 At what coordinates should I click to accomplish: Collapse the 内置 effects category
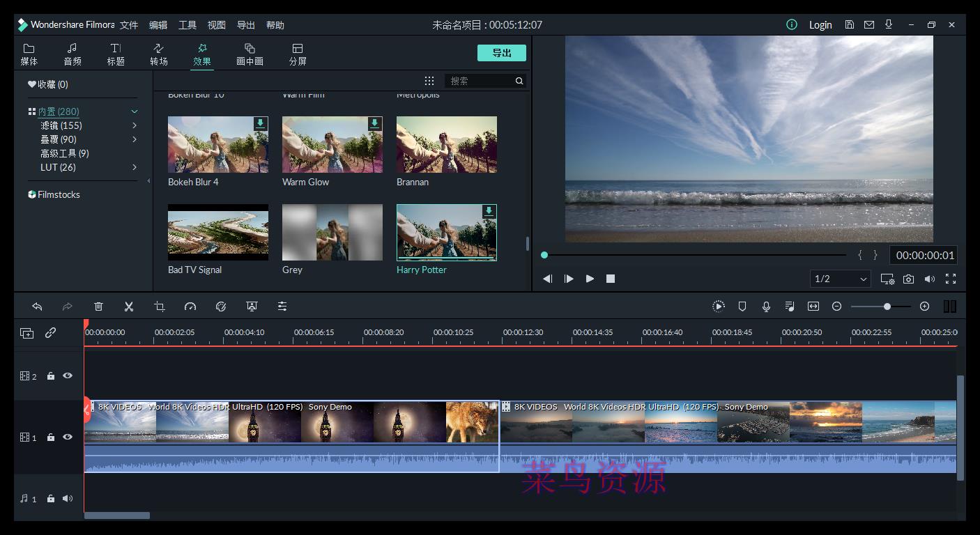[x=134, y=111]
